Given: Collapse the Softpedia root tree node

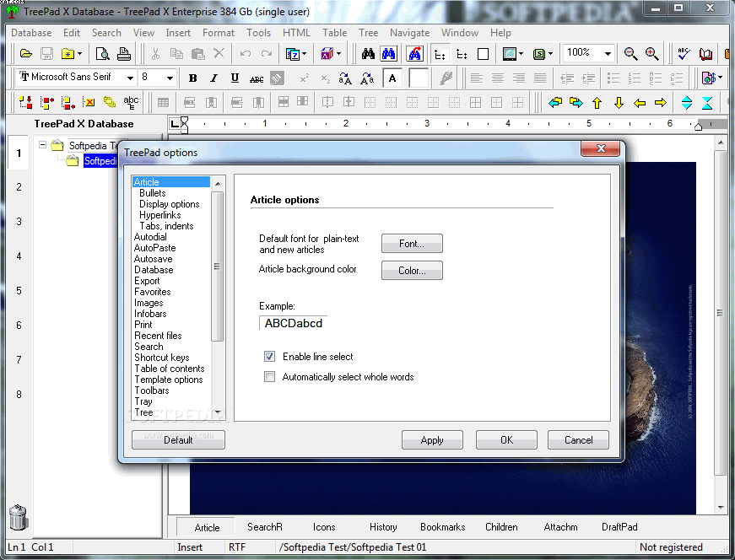Looking at the screenshot, I should click(43, 145).
